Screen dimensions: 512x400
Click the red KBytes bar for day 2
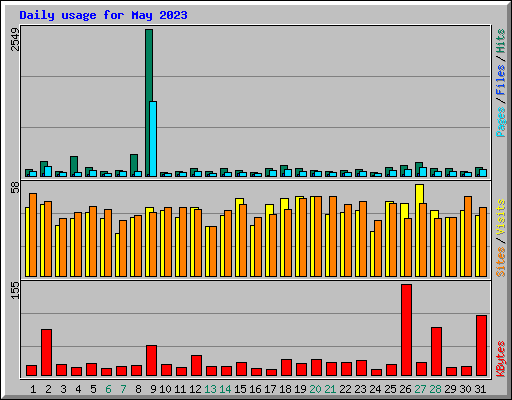pos(46,352)
